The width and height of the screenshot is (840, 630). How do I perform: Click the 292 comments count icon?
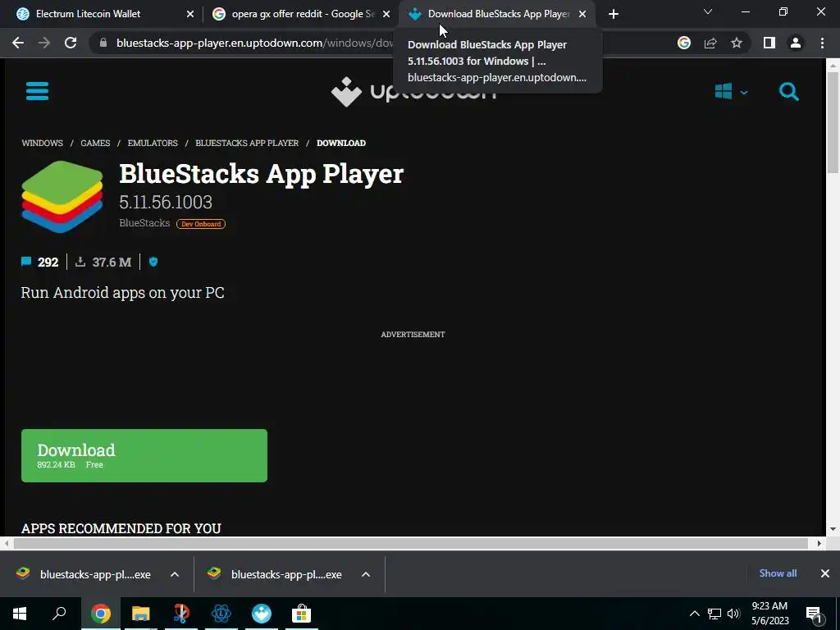point(26,262)
